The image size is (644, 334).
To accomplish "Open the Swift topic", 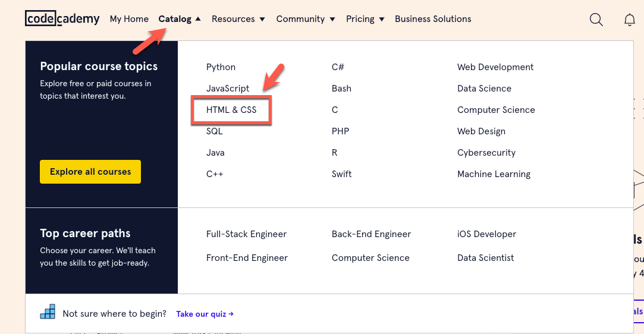I will click(342, 174).
